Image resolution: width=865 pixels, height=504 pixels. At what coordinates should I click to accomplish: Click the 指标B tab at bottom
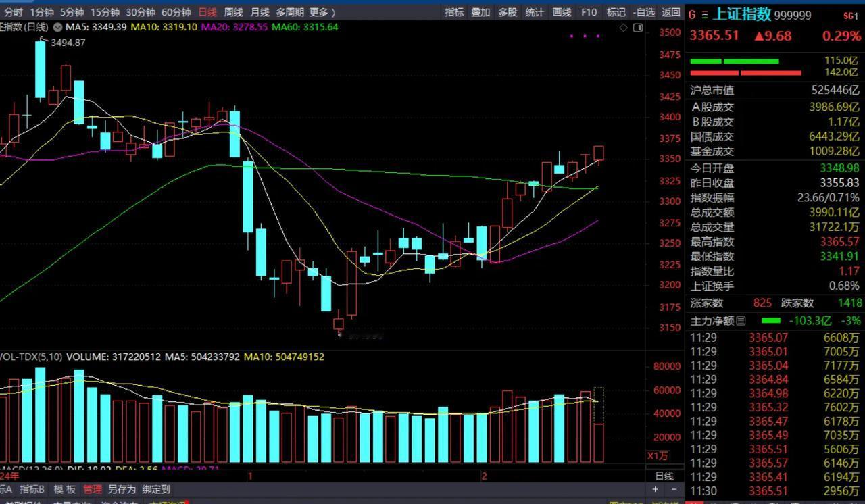(32, 489)
